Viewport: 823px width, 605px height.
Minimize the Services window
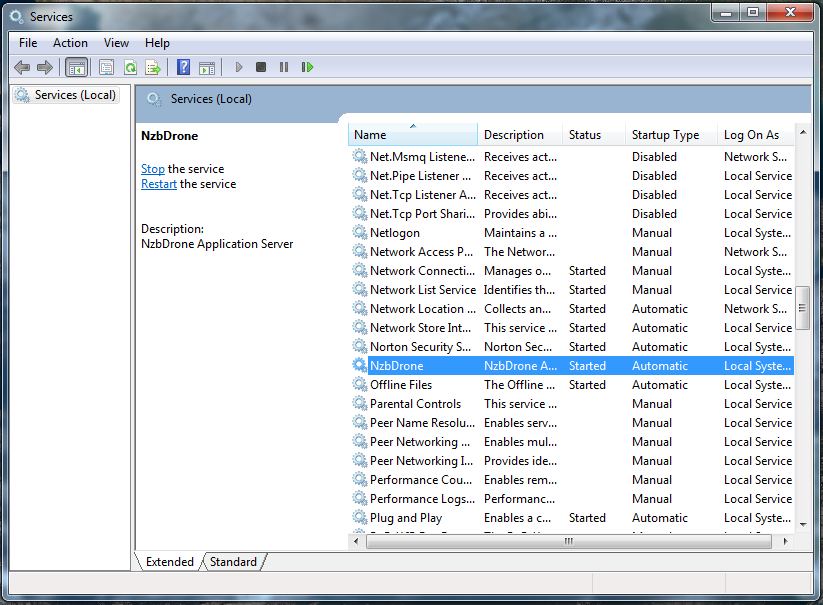(x=726, y=12)
